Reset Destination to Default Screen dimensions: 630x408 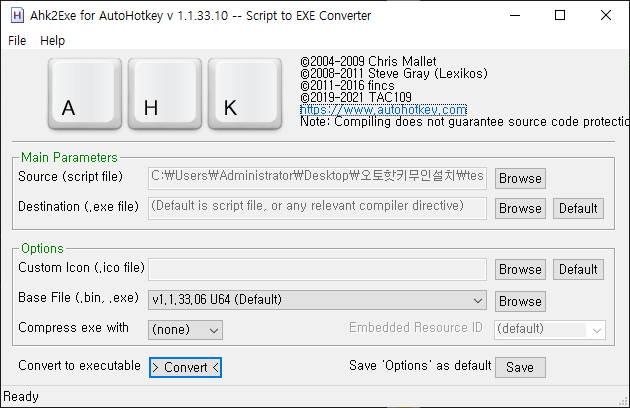(x=578, y=208)
